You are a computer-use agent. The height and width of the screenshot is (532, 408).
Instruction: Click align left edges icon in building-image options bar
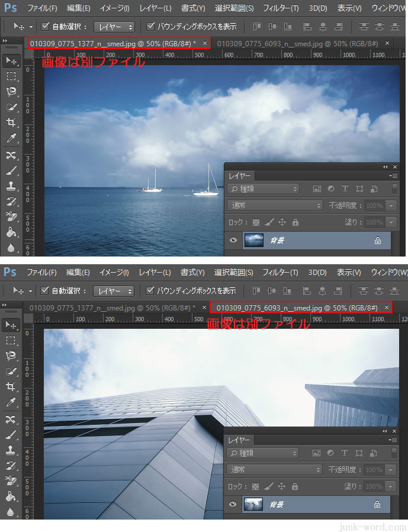307,291
